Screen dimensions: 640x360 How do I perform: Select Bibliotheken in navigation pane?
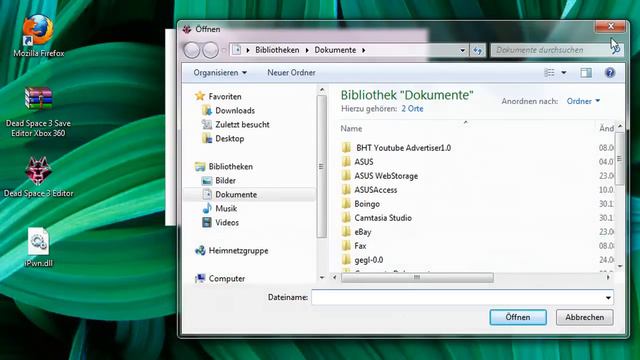point(224,167)
